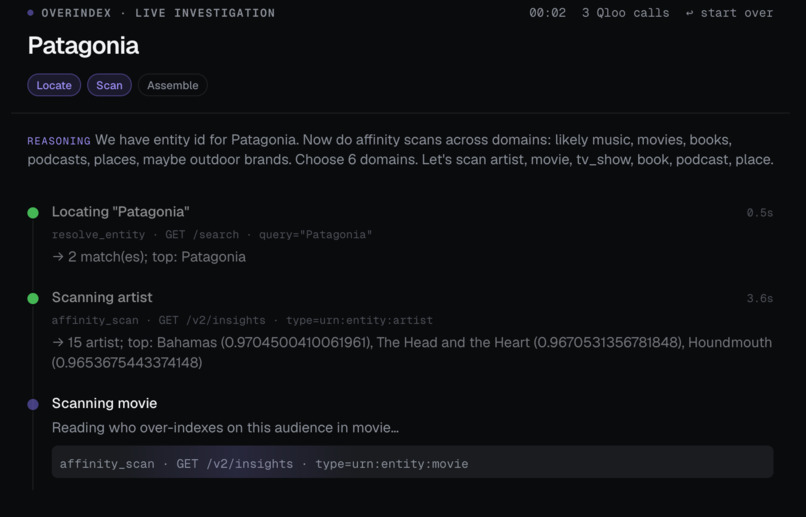Screen dimensions: 806x517
Task: Click the reasoning paragraph about affinity scans
Action: 400,150
